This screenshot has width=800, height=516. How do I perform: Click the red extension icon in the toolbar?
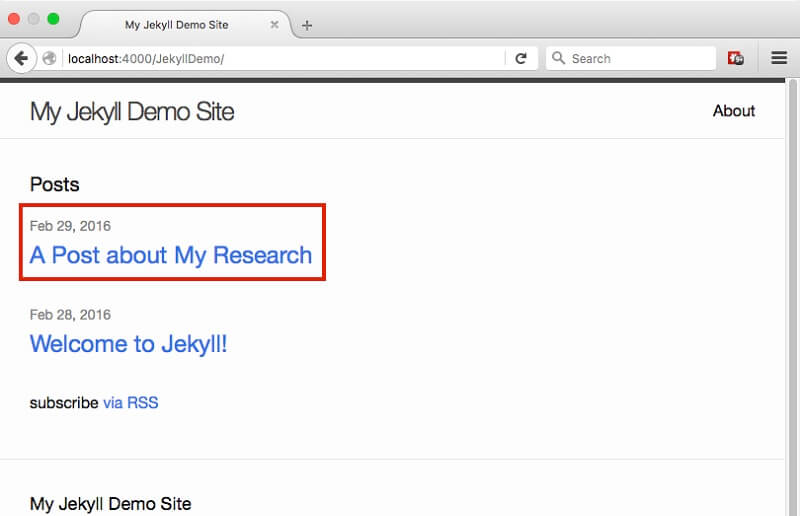pos(735,58)
